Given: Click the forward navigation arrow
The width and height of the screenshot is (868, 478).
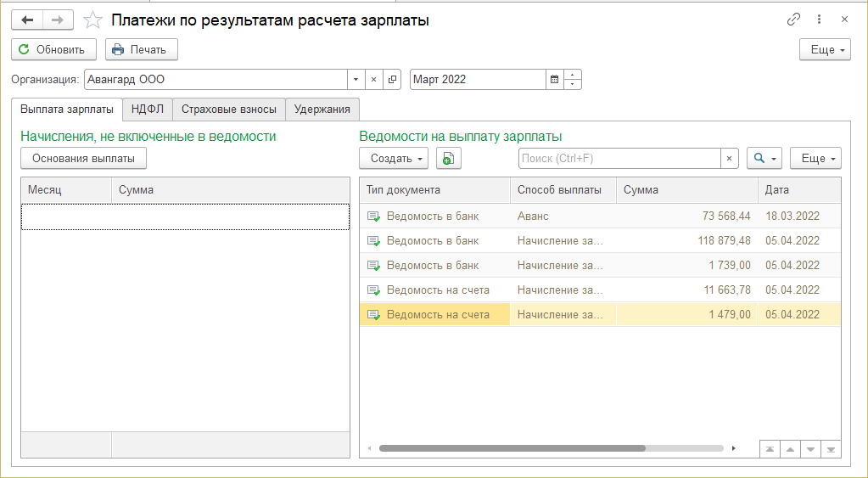Looking at the screenshot, I should pyautogui.click(x=57, y=20).
